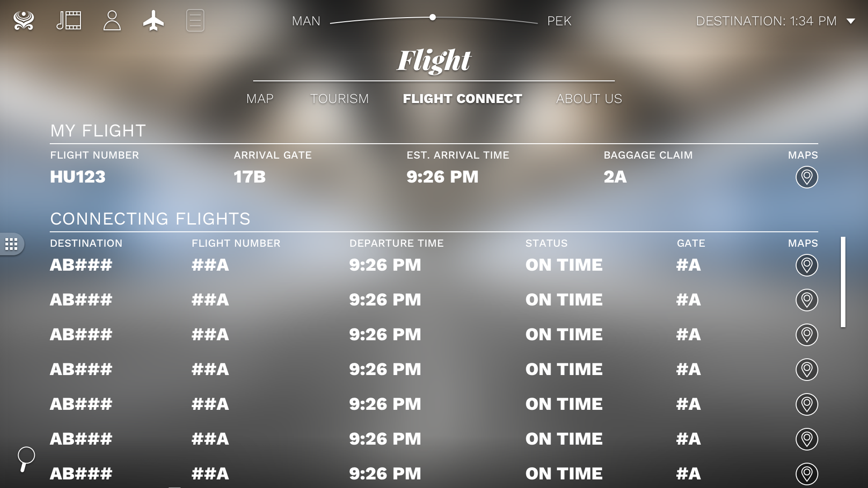Viewport: 868px width, 488px height.
Task: Open the map pin for the third connecting flight
Action: click(x=807, y=335)
